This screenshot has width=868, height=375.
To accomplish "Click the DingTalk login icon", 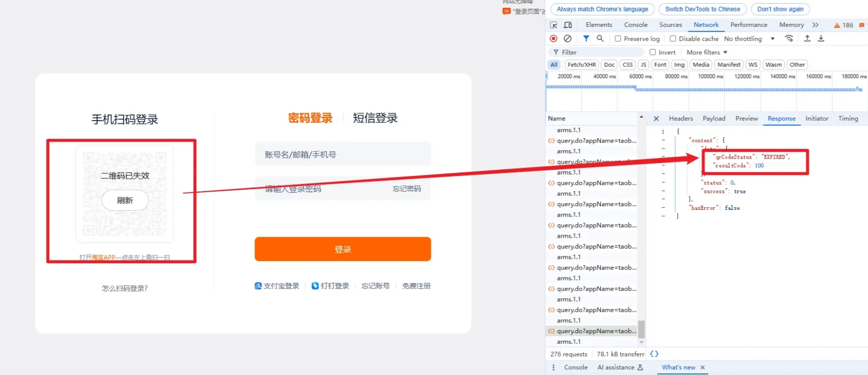I will coord(315,286).
